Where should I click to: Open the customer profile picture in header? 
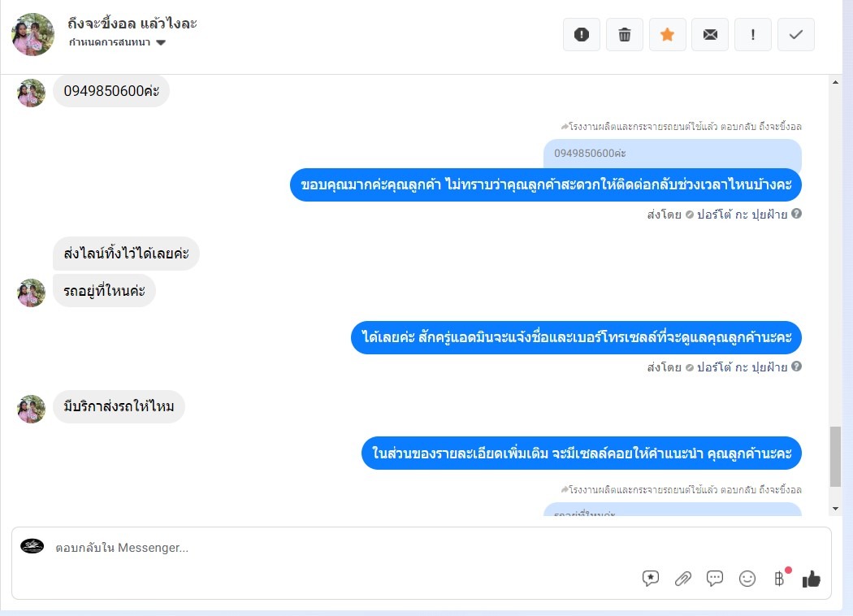point(32,34)
